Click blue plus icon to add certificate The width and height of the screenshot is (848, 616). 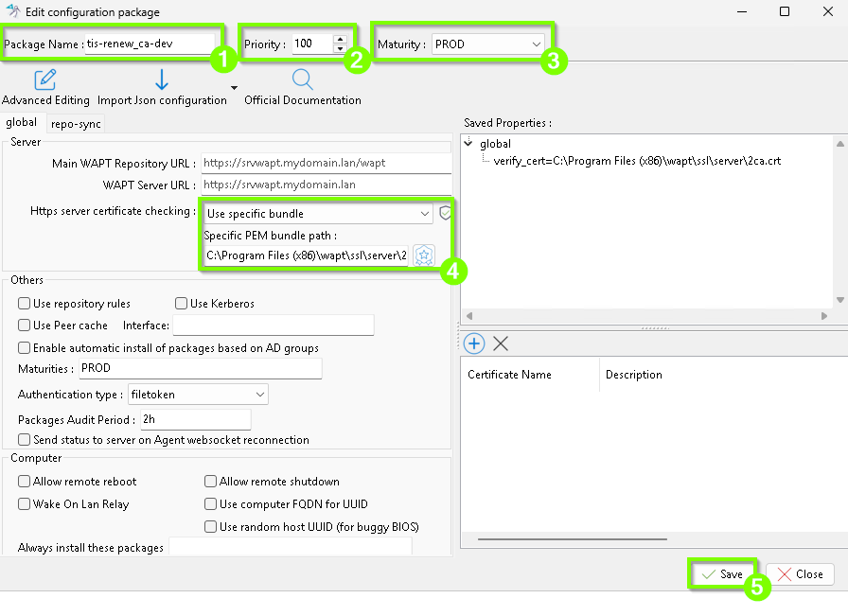coord(474,343)
